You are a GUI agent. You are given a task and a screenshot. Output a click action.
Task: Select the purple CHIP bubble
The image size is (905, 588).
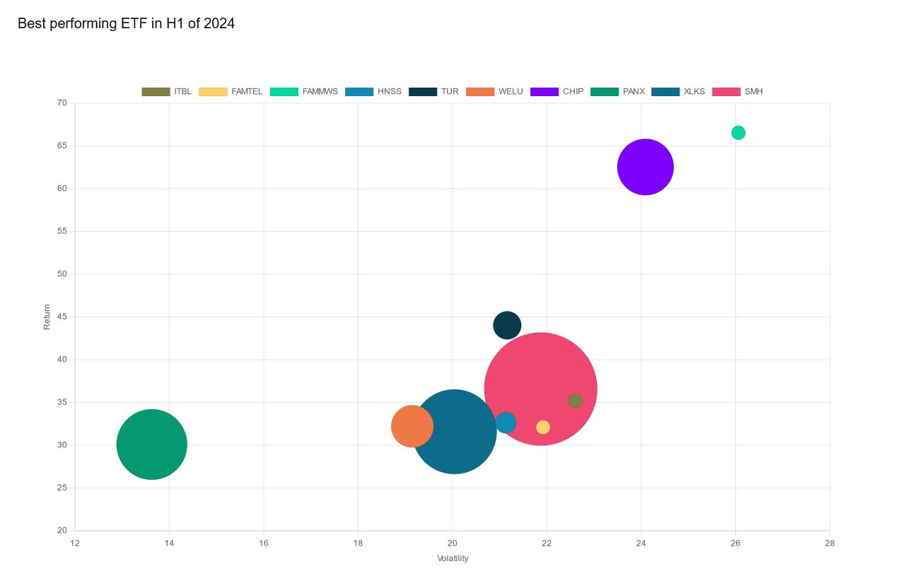pyautogui.click(x=646, y=167)
